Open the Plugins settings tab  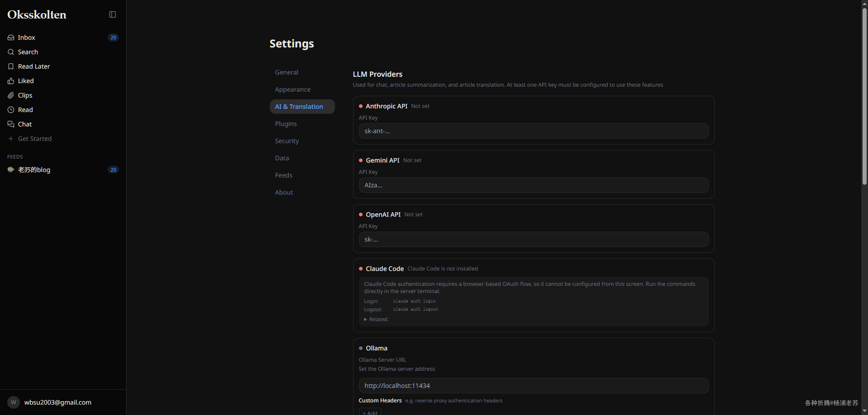point(302,124)
